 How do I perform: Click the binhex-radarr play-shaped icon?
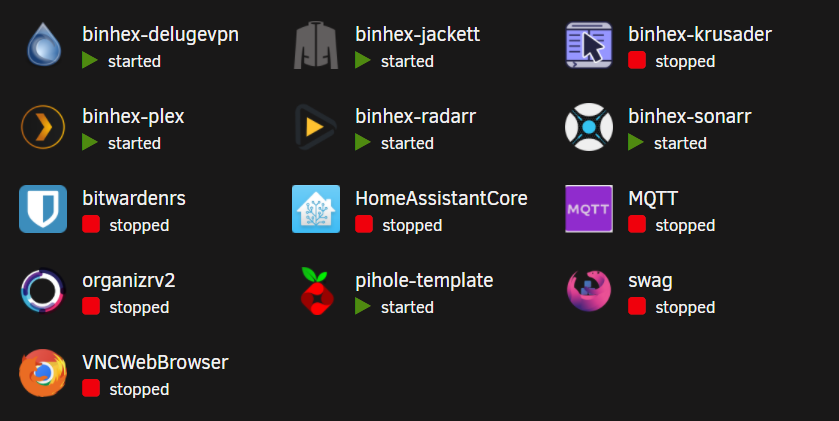pyautogui.click(x=316, y=127)
